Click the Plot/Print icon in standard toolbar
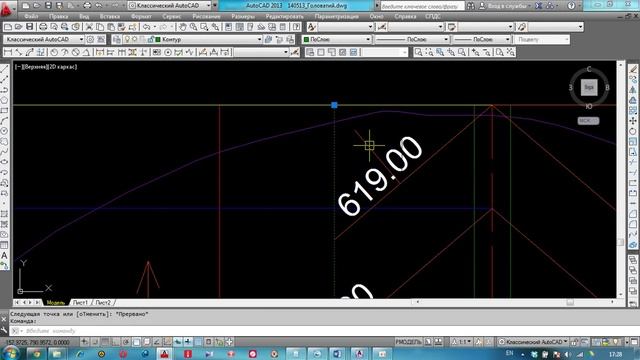Screen dimensions: 640x360 [x=42, y=27]
